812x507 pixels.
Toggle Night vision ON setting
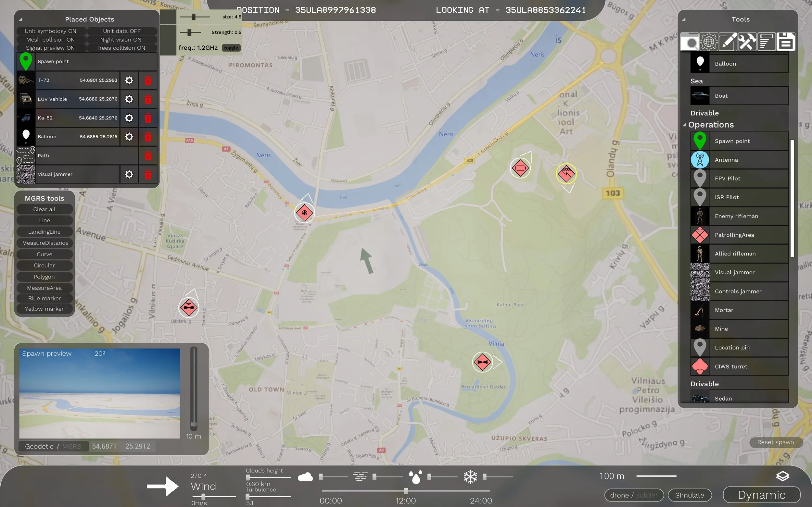point(121,40)
